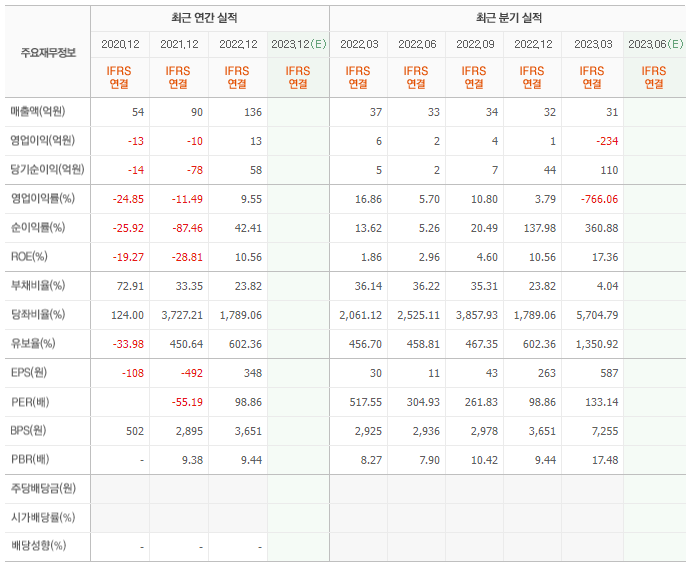
Task: Click the 주당배당금(원) row label
Action: pyautogui.click(x=43, y=488)
